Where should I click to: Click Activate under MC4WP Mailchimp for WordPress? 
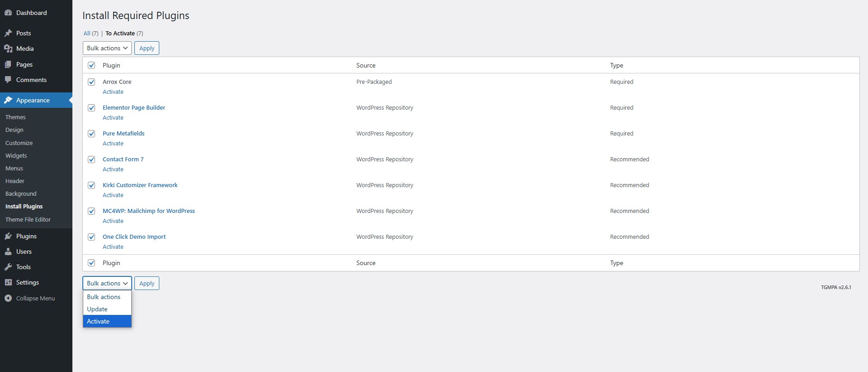113,221
